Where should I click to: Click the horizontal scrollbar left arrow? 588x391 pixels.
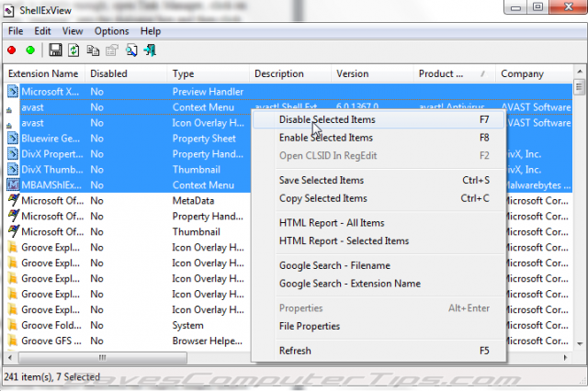(10, 358)
